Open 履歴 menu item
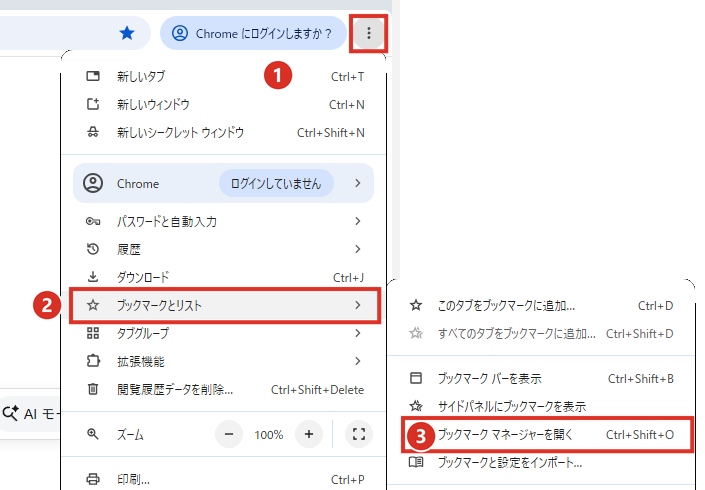Viewport: 705px width, 490px height. (223, 249)
